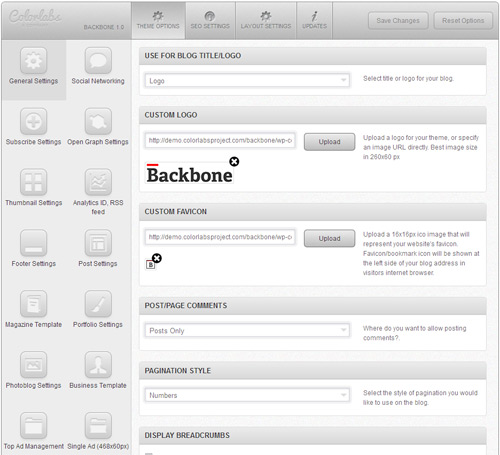This screenshot has height=455, width=500.
Task: Click the Footer Settings label
Action: 33,264
